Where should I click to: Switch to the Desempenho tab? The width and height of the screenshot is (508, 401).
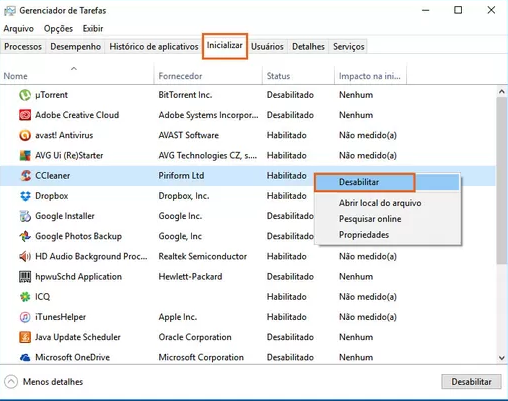click(76, 47)
